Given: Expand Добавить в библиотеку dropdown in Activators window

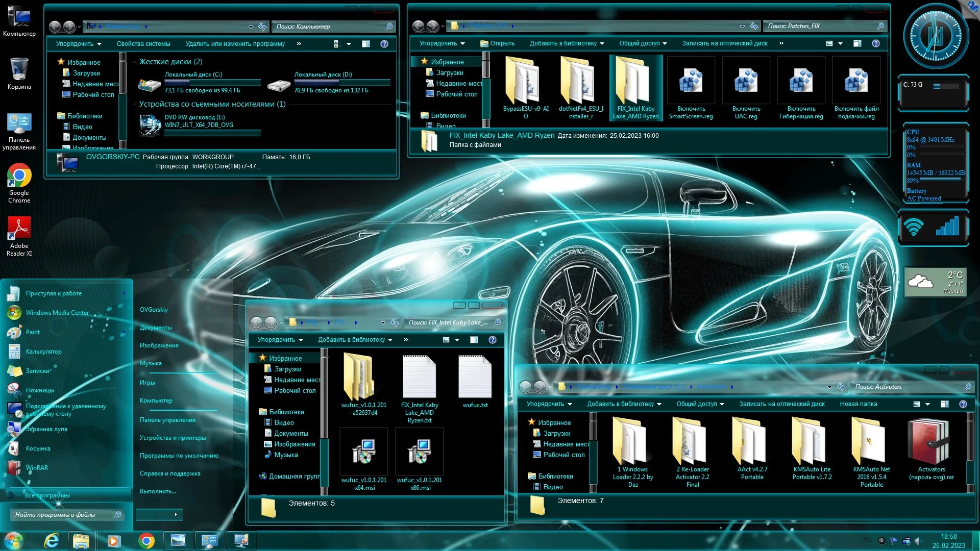Looking at the screenshot, I should 624,404.
